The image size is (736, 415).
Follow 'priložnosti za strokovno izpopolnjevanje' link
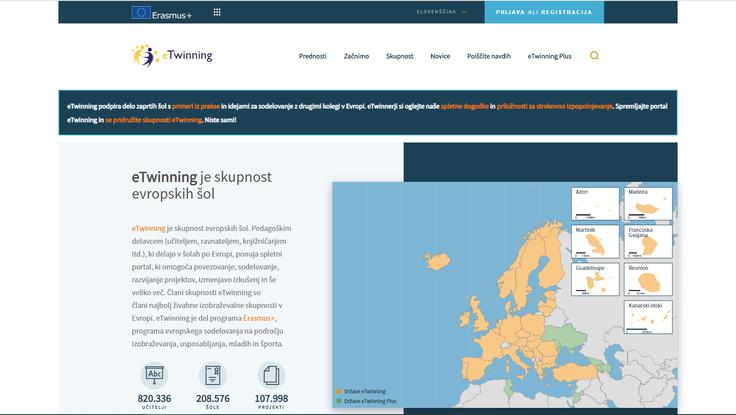pyautogui.click(x=554, y=106)
